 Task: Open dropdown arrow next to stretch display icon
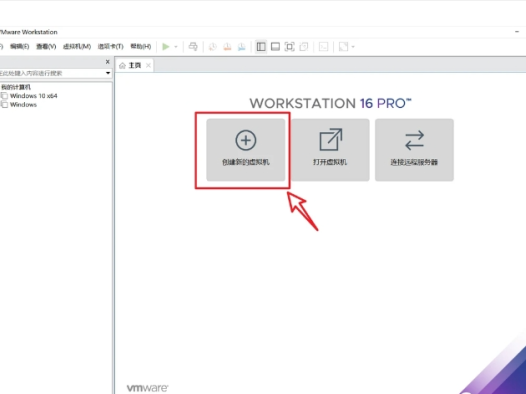pyautogui.click(x=353, y=47)
